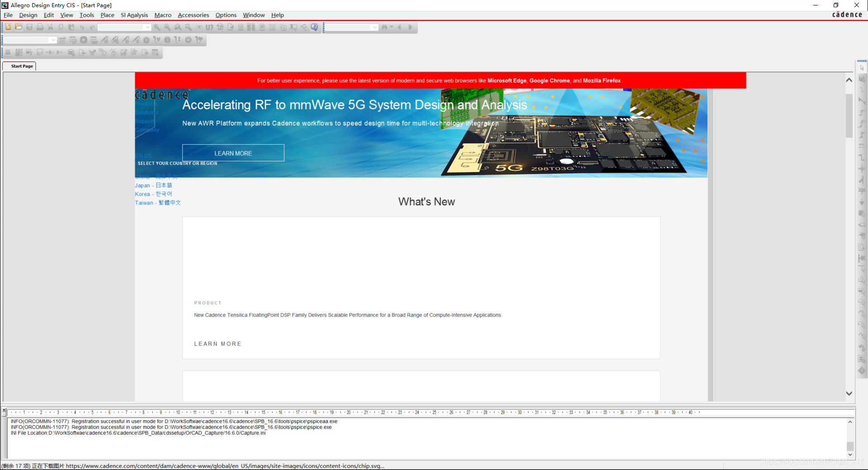Expand the part selector dropdown beside Redo
868x470 pixels.
(x=147, y=27)
